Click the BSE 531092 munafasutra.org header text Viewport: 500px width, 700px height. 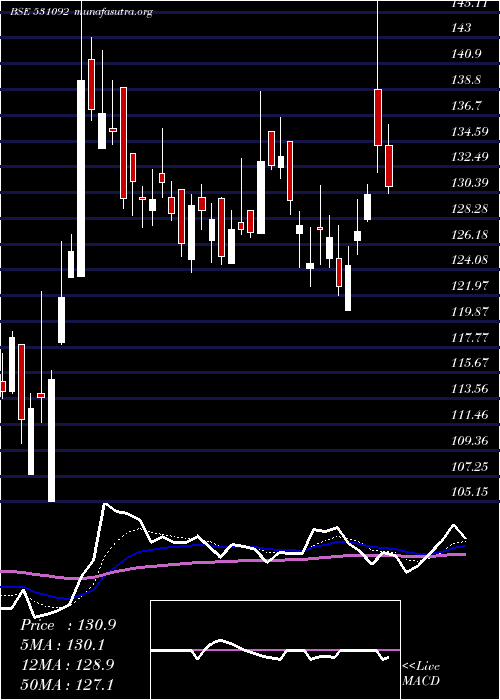[x=82, y=12]
